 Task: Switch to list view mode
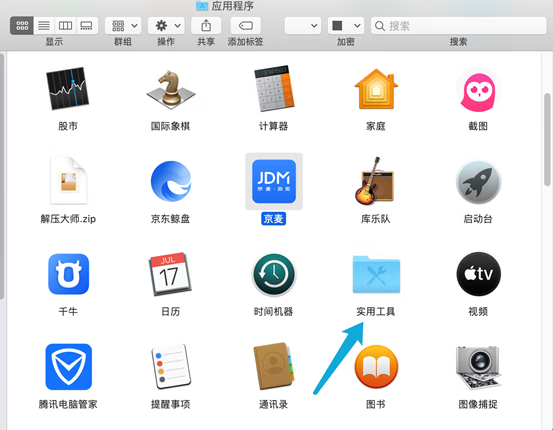point(44,25)
